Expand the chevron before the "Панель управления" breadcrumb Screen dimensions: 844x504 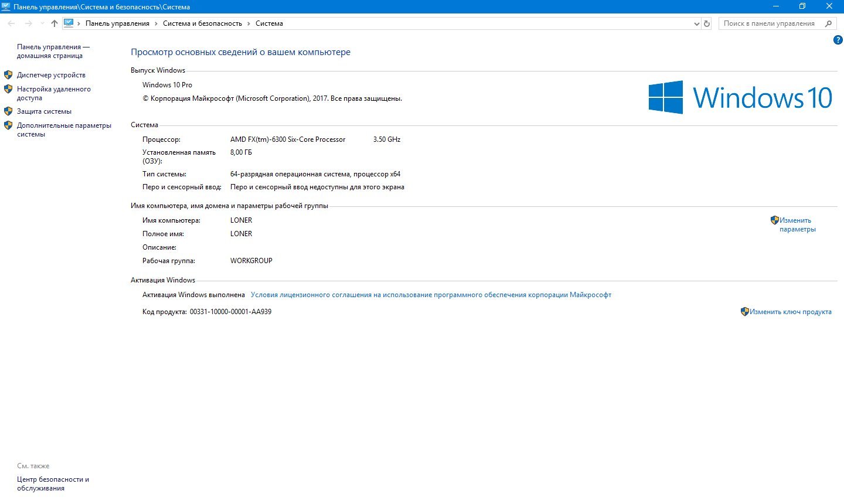pyautogui.click(x=79, y=23)
